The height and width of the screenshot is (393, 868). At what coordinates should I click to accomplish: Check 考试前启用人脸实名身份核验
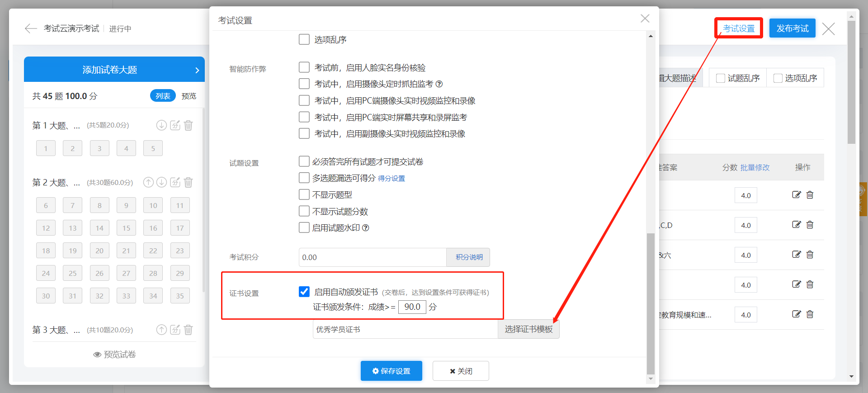pos(304,68)
